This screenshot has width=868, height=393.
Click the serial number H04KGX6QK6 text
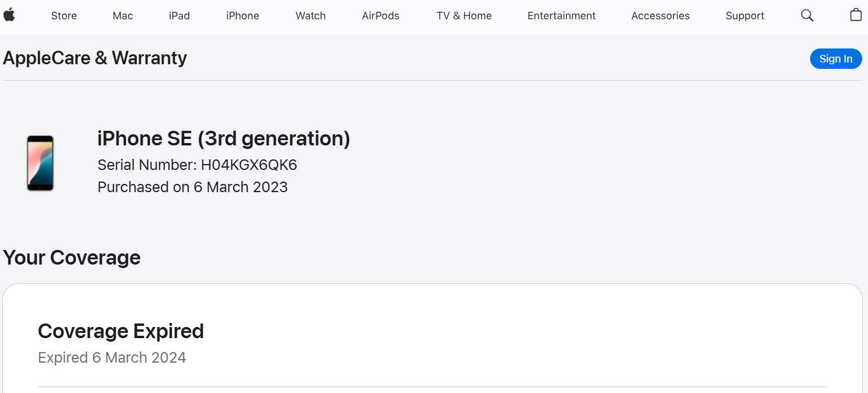coord(249,165)
